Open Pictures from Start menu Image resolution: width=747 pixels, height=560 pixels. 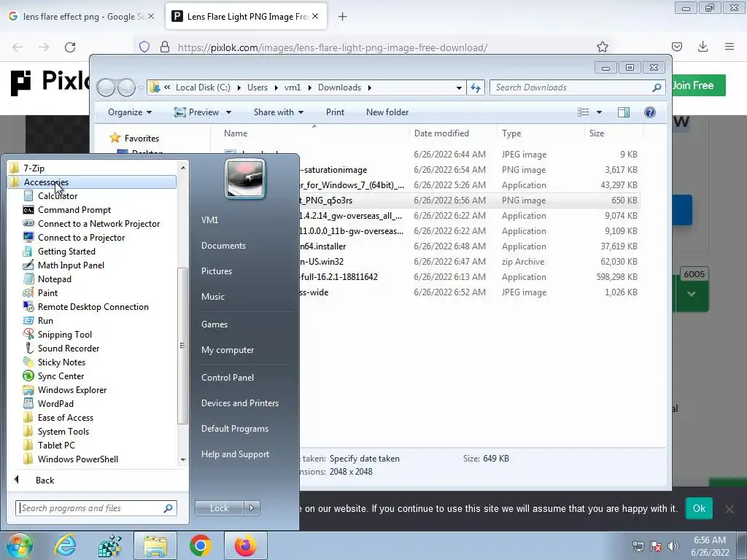(216, 271)
